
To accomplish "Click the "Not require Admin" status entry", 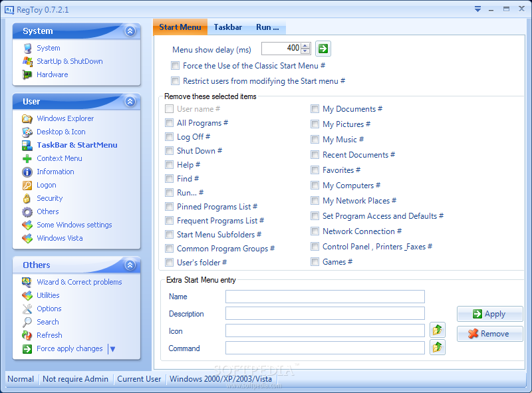I will point(75,379).
